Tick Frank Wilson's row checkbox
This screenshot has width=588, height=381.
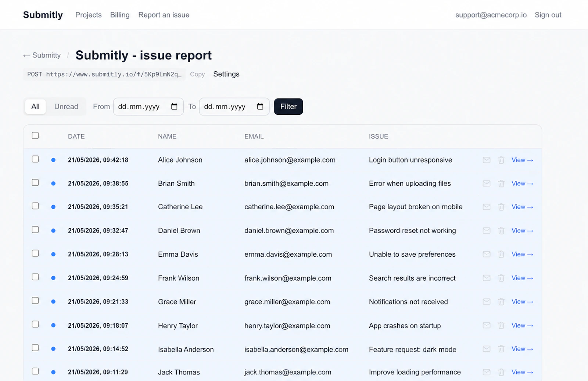[x=35, y=277]
